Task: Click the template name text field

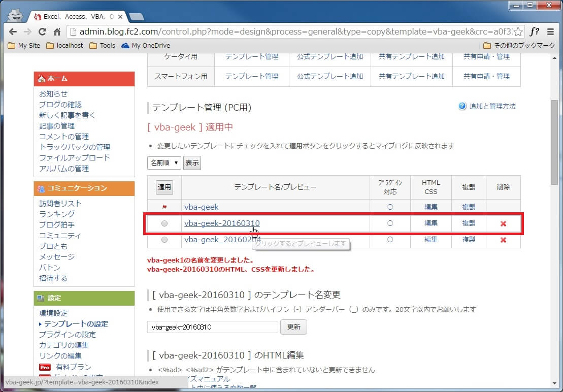Action: click(x=212, y=327)
